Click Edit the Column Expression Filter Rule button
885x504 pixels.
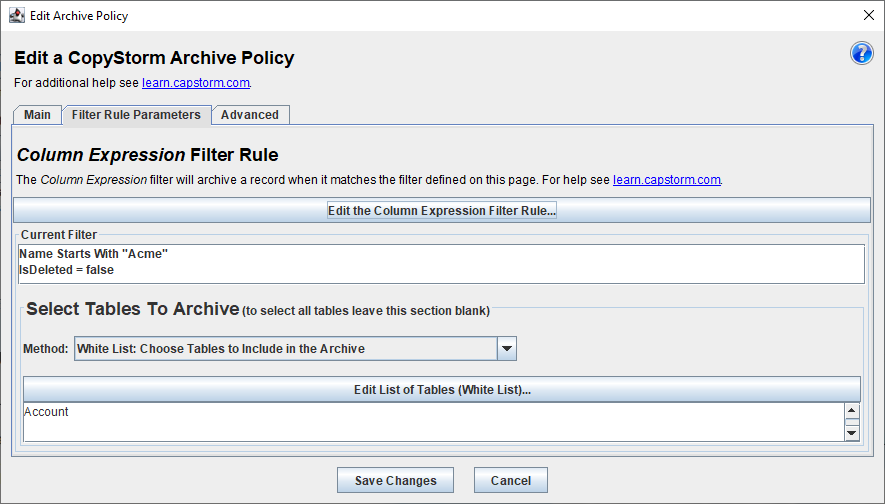[x=442, y=211]
